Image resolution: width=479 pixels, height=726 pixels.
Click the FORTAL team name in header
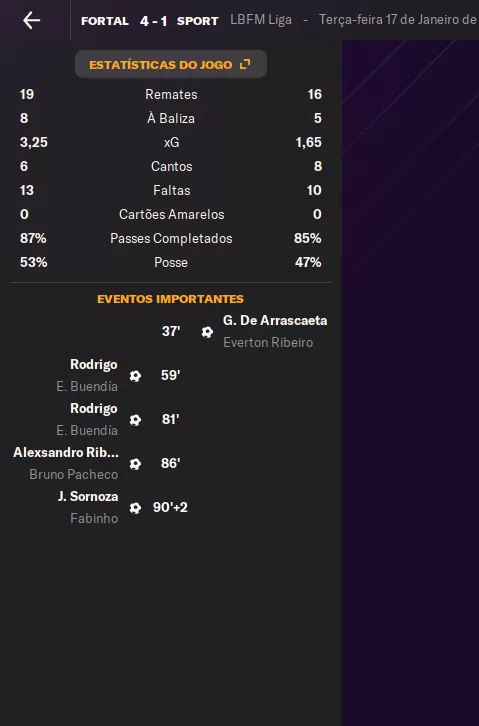pyautogui.click(x=105, y=21)
